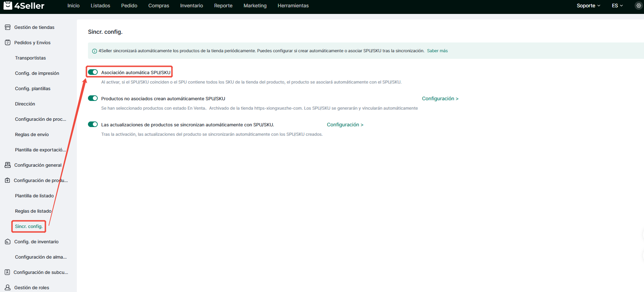Open the ES language dropdown
The image size is (644, 292).
(617, 6)
